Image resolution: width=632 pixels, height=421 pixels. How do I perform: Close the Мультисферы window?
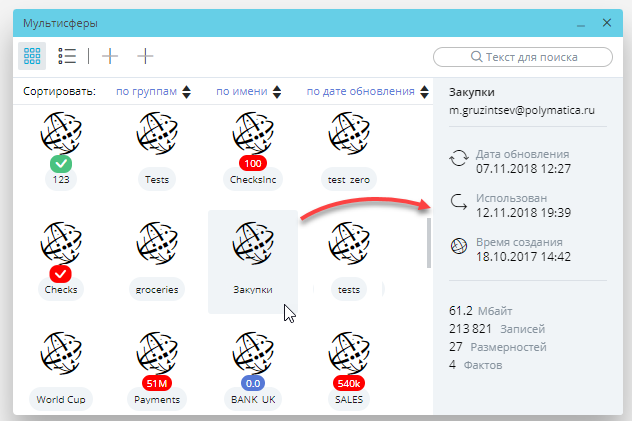click(607, 23)
